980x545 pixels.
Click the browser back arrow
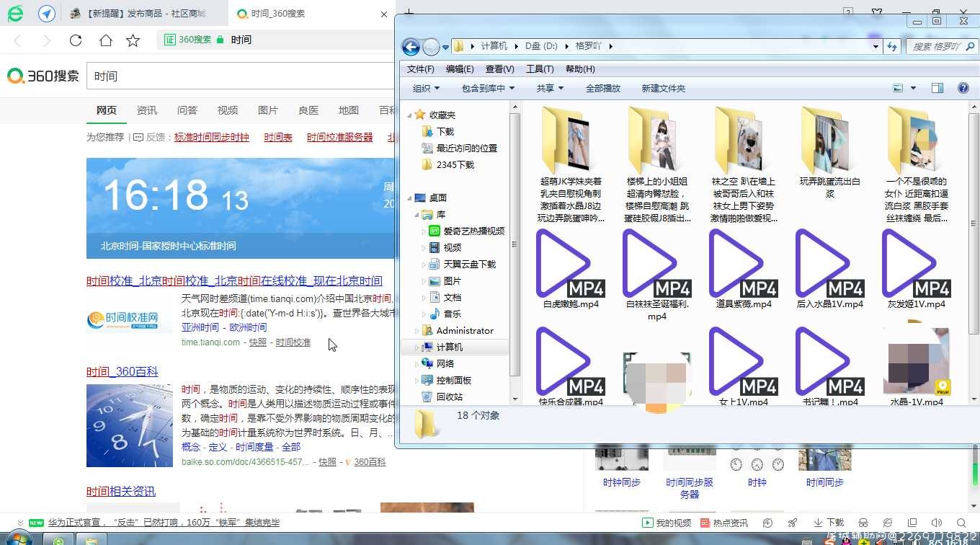pos(18,40)
